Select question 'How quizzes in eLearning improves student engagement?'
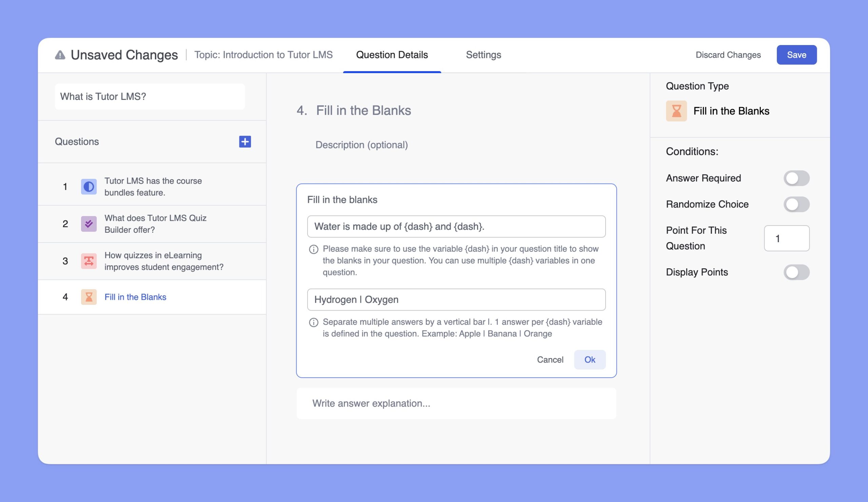The width and height of the screenshot is (868, 502). (152, 261)
